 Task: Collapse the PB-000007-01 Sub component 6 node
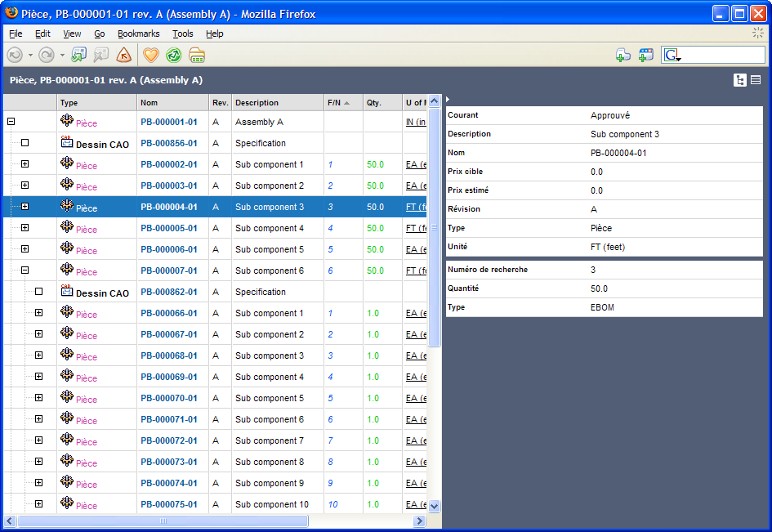click(x=25, y=270)
